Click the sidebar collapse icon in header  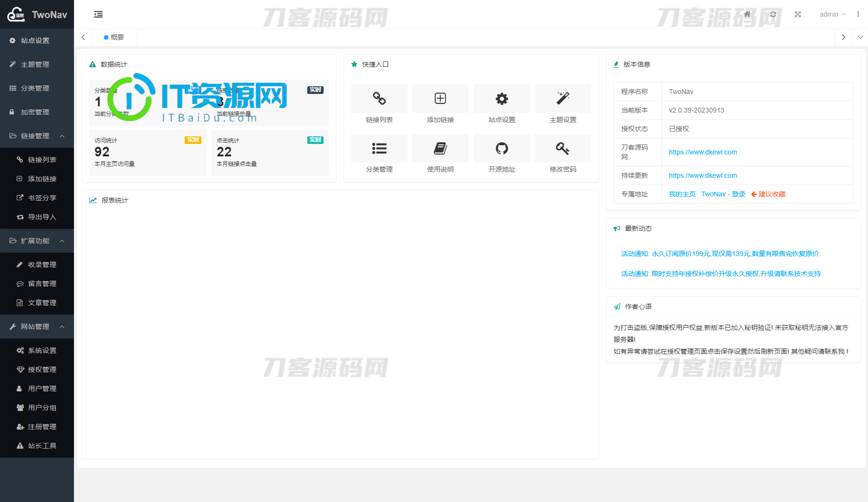(x=98, y=14)
